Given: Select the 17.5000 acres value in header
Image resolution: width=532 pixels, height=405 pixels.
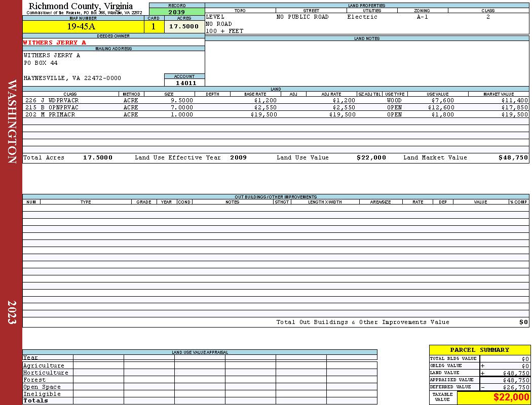Looking at the screenshot, I should [184, 27].
